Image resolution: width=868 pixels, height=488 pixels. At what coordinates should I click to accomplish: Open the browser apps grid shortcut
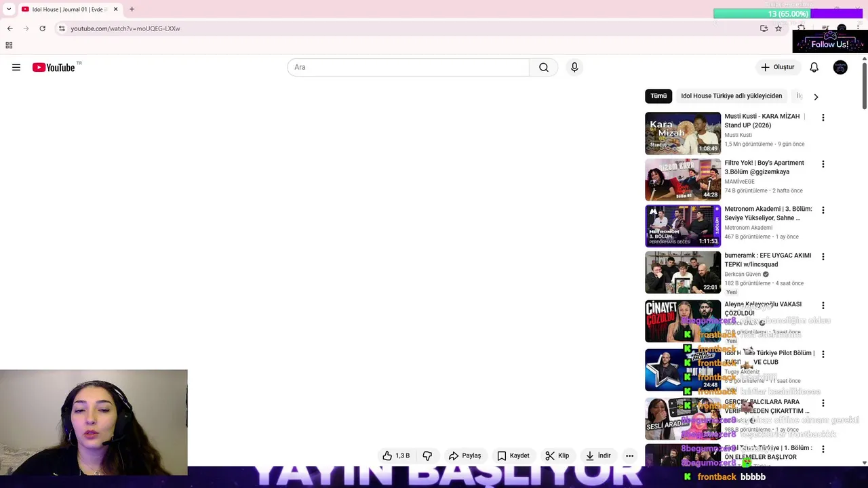point(9,45)
